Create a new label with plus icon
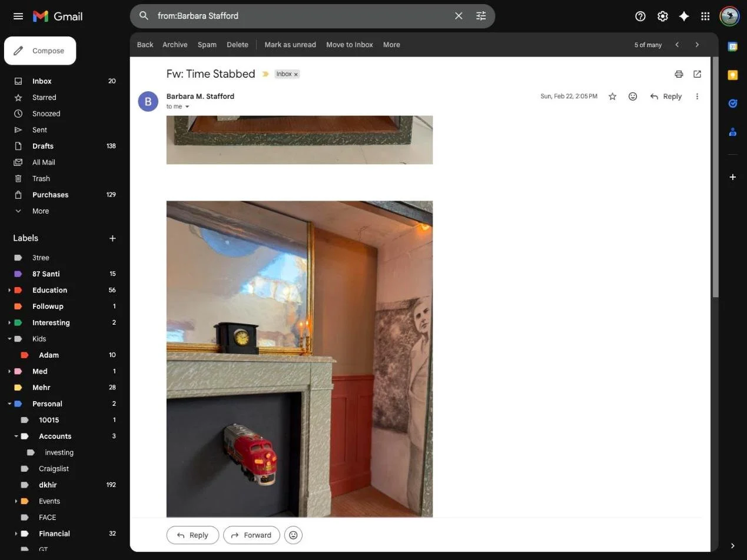Image resolution: width=747 pixels, height=560 pixels. pos(112,238)
